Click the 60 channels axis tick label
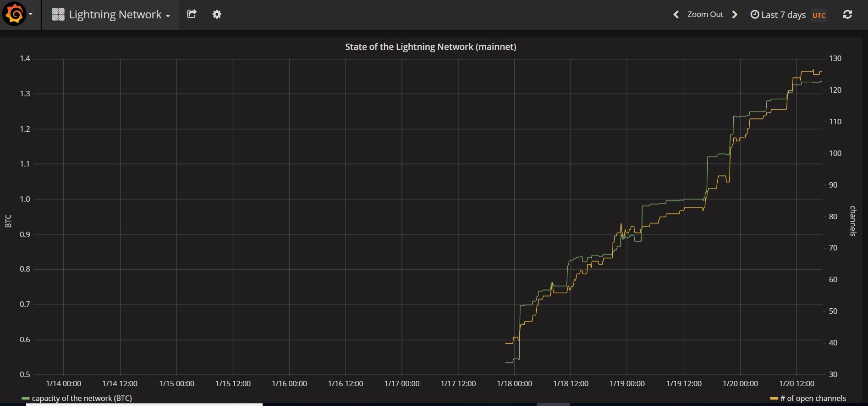This screenshot has height=406, width=868. [x=833, y=279]
